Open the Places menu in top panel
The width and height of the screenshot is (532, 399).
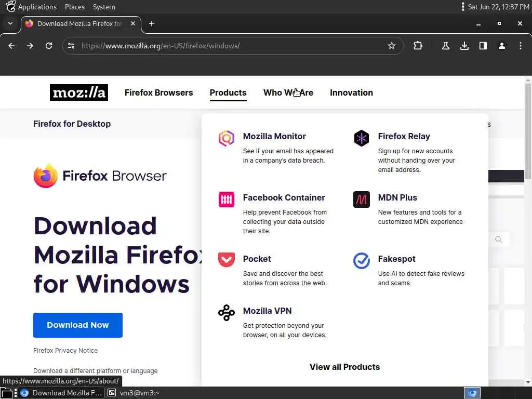[x=75, y=7]
